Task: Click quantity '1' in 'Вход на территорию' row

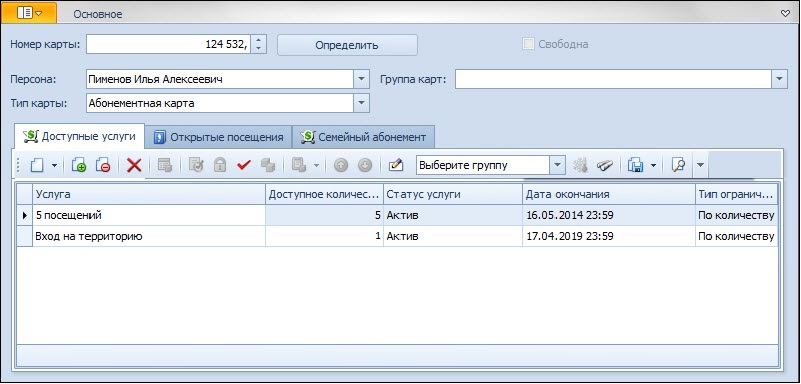Action: pyautogui.click(x=324, y=236)
